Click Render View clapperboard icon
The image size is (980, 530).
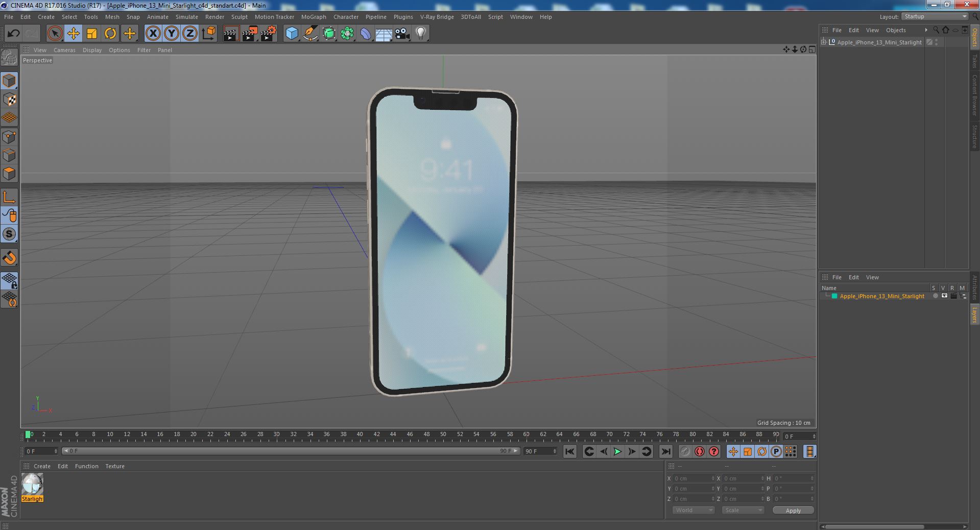pyautogui.click(x=231, y=34)
